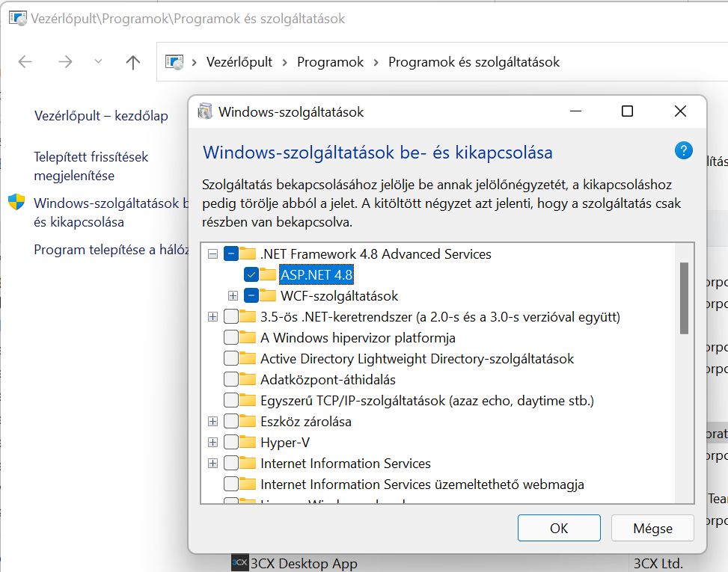This screenshot has width=728, height=572.
Task: Expand the Internet Information Services node
Action: click(212, 463)
